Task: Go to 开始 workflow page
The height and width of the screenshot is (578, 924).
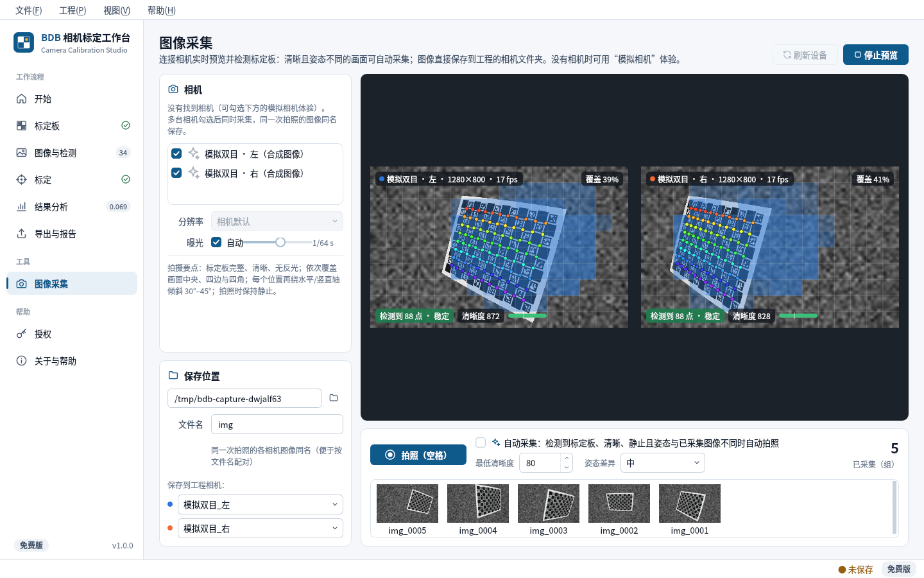Action: tap(72, 99)
